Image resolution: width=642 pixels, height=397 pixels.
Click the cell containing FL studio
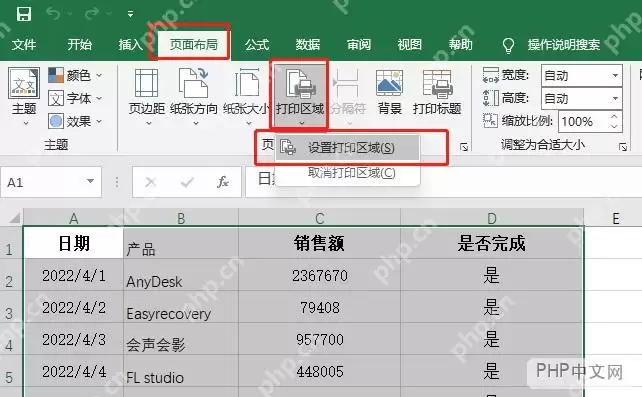click(x=181, y=372)
